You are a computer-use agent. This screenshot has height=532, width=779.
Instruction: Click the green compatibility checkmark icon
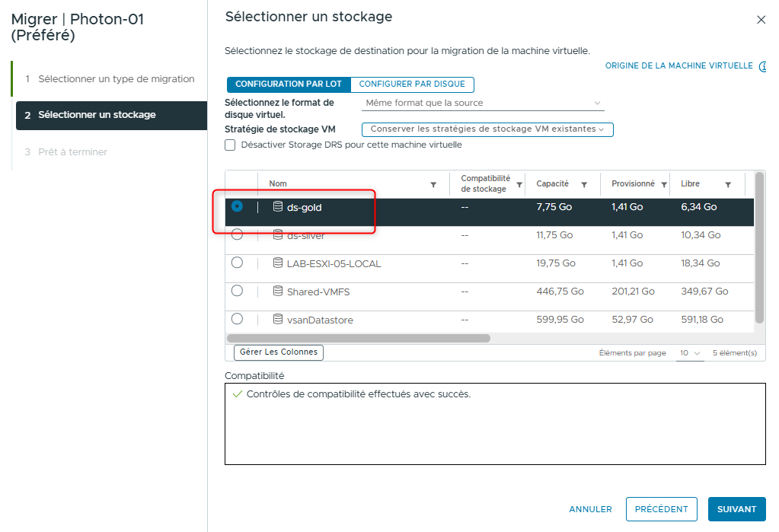click(x=238, y=395)
